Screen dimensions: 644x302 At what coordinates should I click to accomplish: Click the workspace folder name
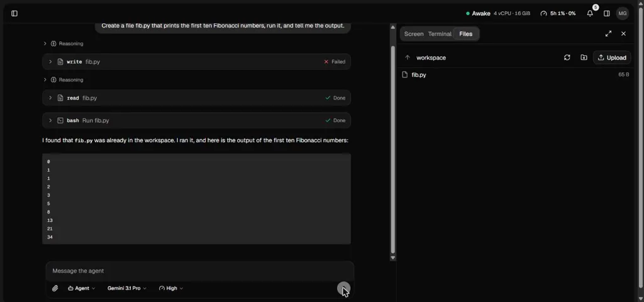(431, 57)
